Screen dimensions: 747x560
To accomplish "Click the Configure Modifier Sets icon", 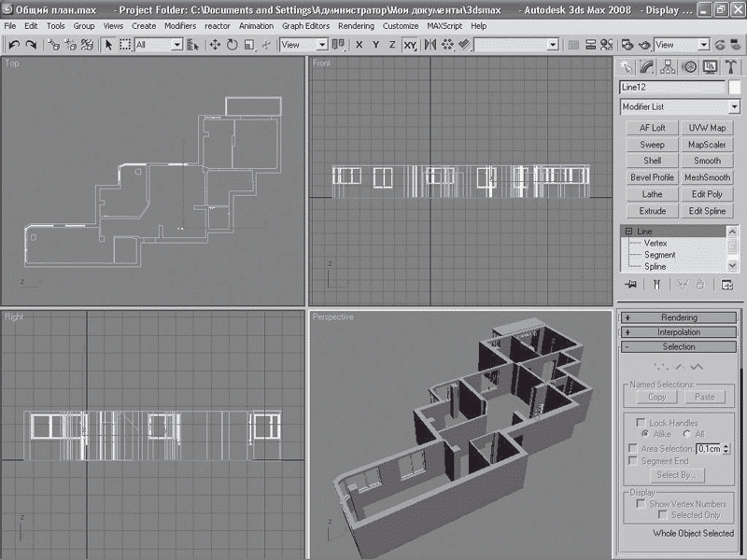I will (728, 285).
